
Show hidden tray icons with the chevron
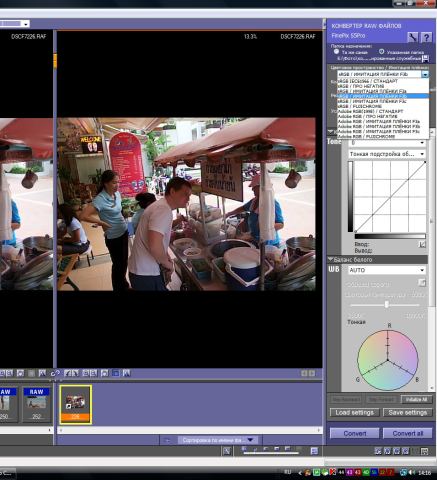(300, 473)
